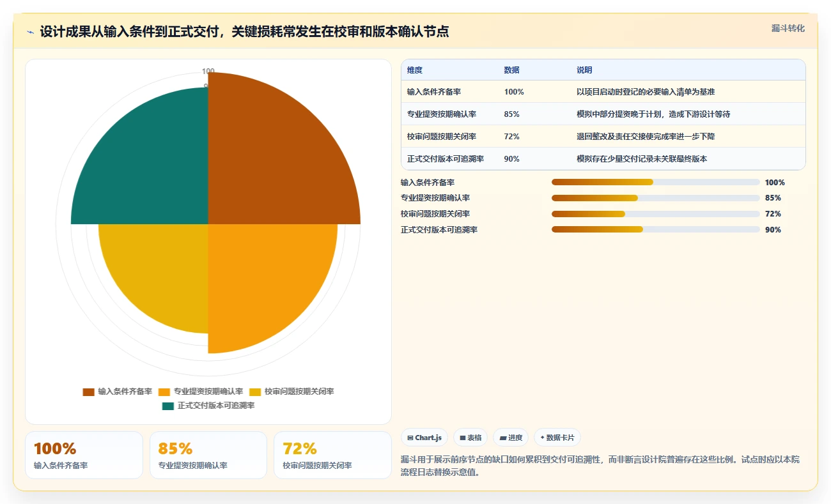
Task: Select 校审问题按期关闭率 cell in the table
Action: pos(442,137)
